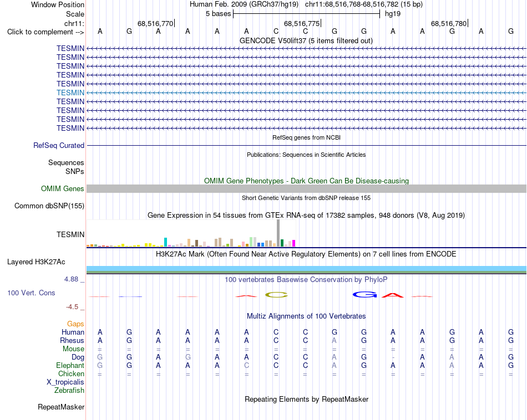
Task: Click the 68,516,770 coordinate marker
Action: tap(156, 23)
